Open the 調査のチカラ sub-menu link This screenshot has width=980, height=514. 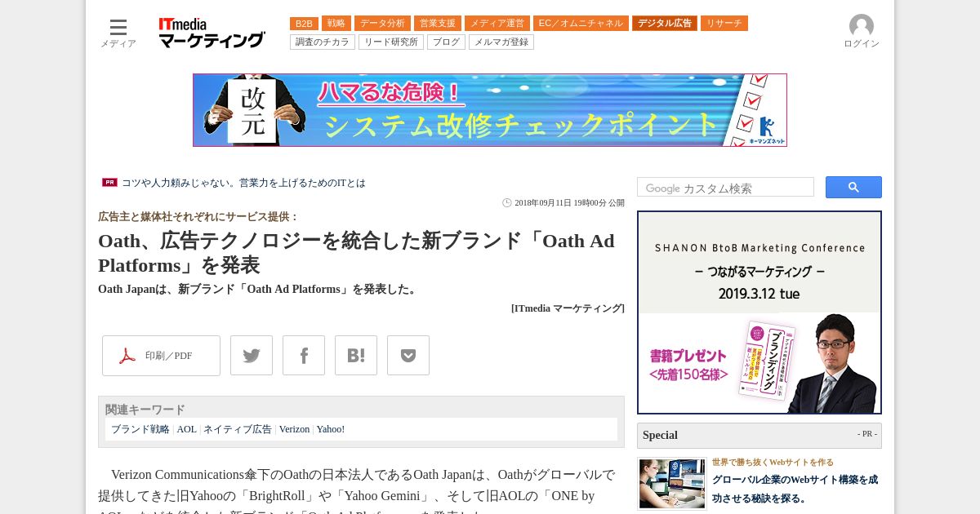[x=323, y=42]
